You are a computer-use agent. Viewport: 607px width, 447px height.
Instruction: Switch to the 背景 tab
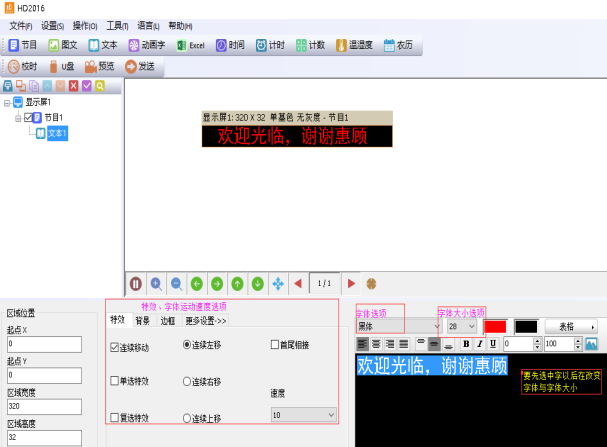coord(142,321)
